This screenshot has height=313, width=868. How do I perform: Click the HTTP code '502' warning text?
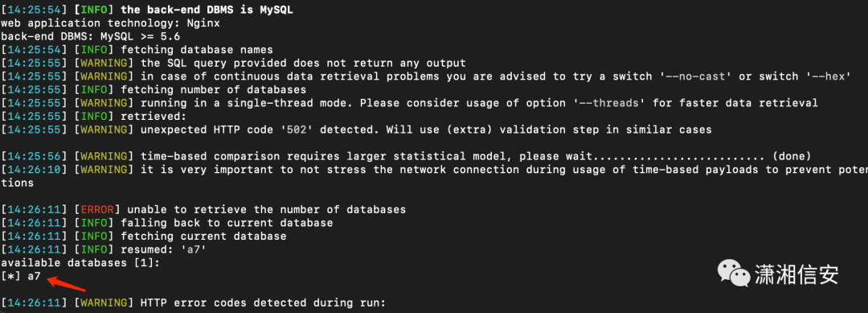tap(426, 130)
